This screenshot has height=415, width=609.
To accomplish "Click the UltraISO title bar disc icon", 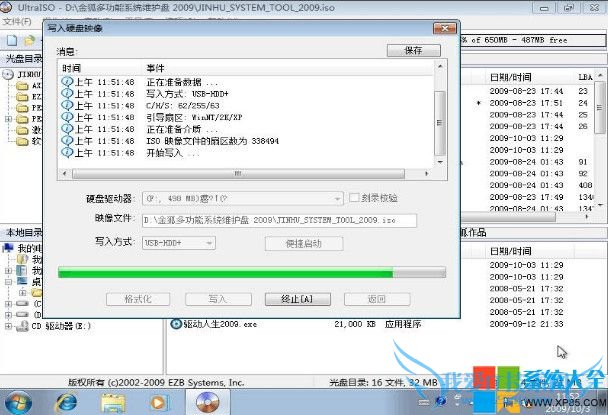I will coord(6,7).
